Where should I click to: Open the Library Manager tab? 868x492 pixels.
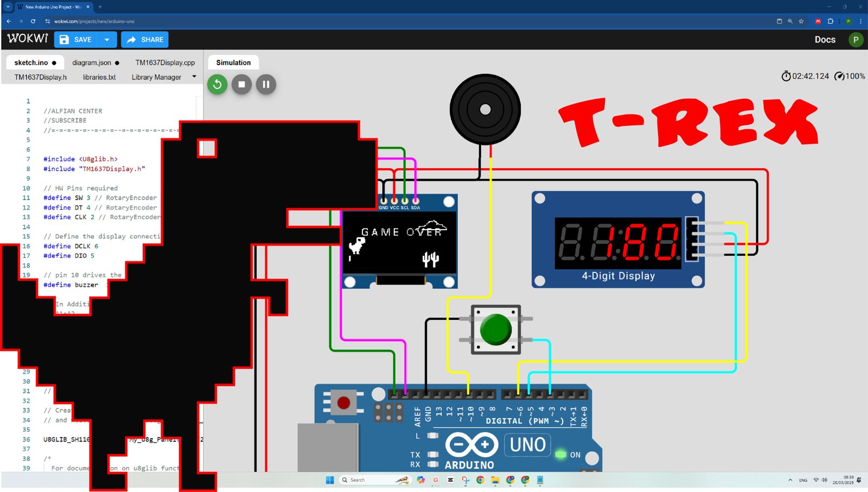156,77
